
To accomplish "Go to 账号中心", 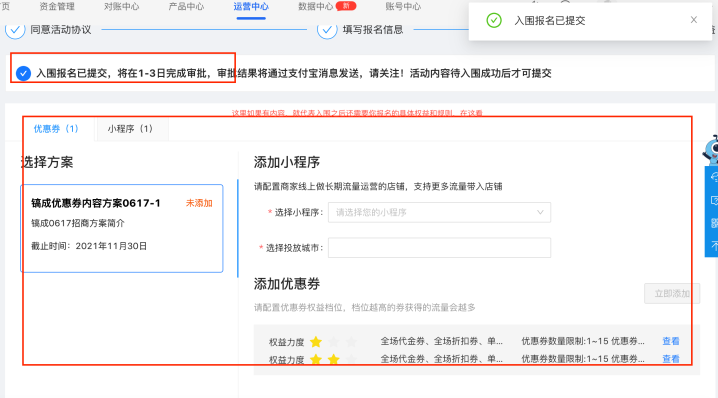I will [x=403, y=6].
